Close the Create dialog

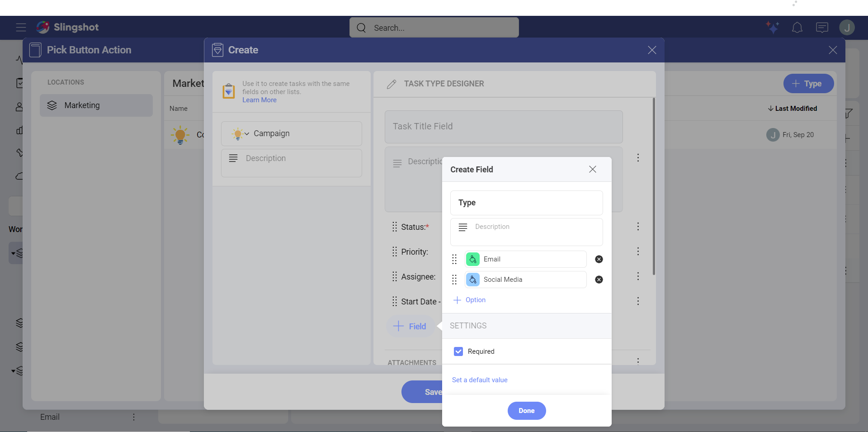click(652, 50)
